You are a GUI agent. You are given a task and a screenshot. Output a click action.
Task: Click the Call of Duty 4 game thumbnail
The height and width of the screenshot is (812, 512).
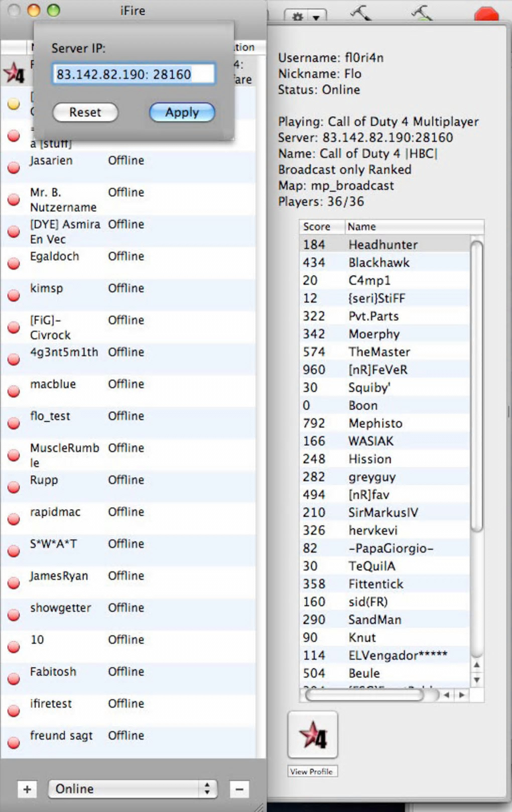[313, 735]
